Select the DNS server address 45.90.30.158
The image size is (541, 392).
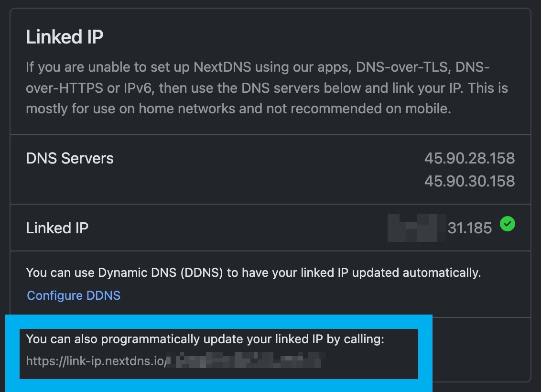(x=469, y=181)
